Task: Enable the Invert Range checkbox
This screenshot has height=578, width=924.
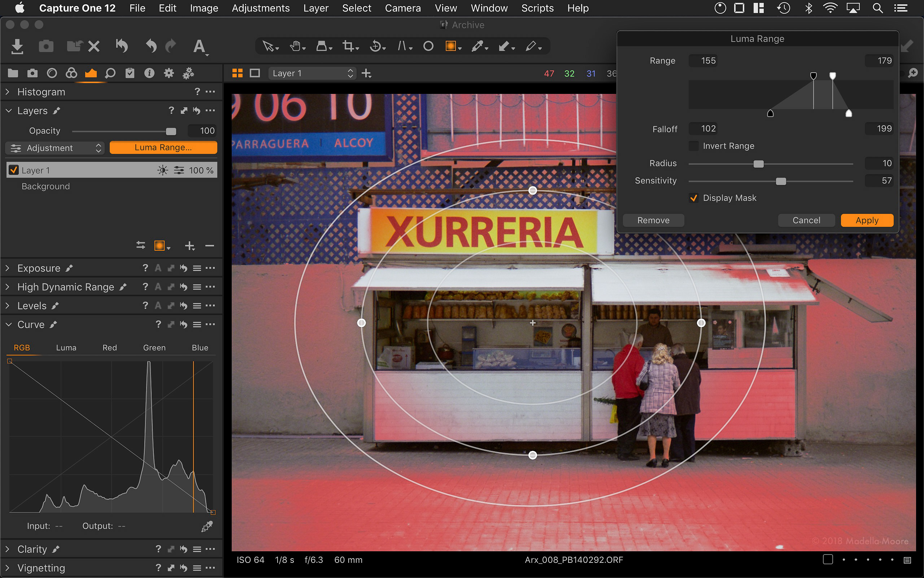Action: [x=694, y=146]
